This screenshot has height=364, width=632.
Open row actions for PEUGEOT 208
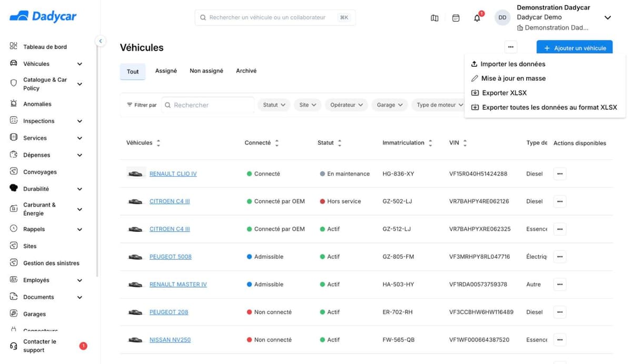560,312
